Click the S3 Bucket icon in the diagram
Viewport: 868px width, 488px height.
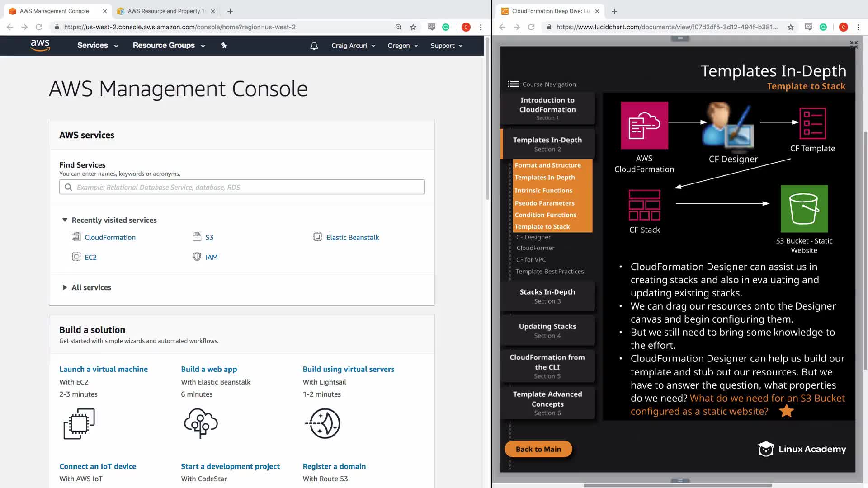pos(804,209)
